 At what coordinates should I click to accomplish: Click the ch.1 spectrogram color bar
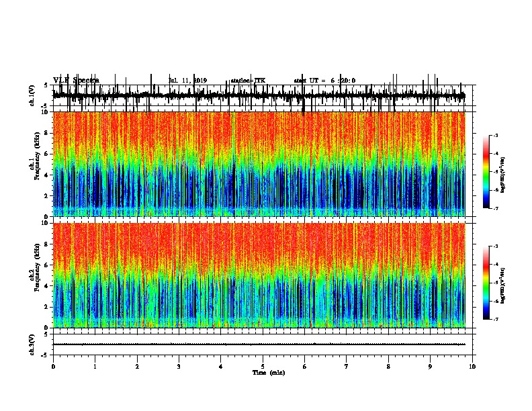tap(486, 172)
